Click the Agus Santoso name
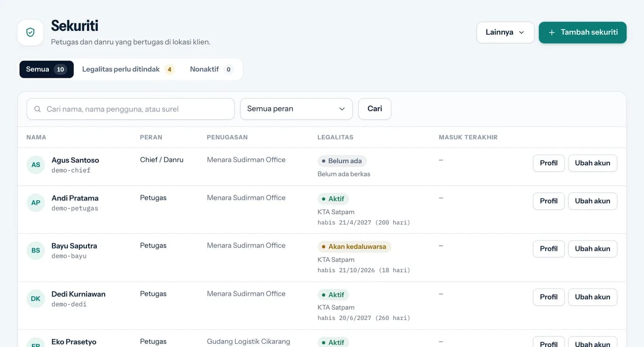 click(x=75, y=160)
